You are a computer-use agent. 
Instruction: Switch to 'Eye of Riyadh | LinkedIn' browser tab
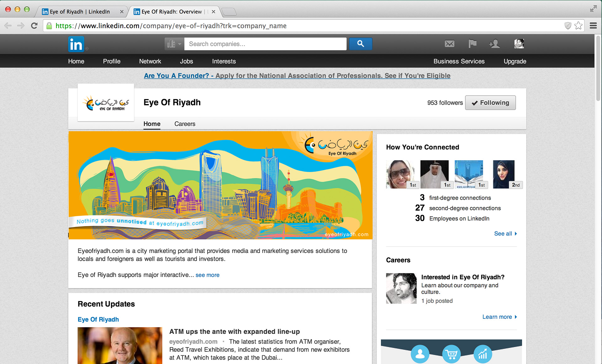(80, 12)
